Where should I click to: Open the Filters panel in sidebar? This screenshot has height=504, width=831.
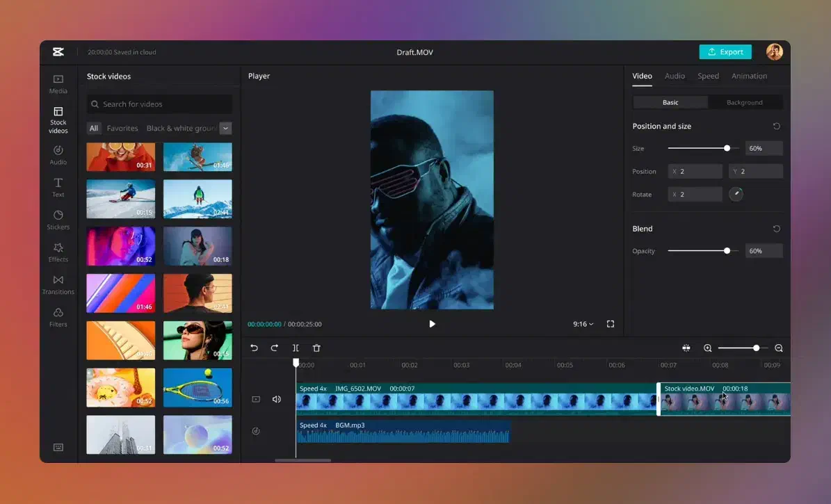click(58, 316)
